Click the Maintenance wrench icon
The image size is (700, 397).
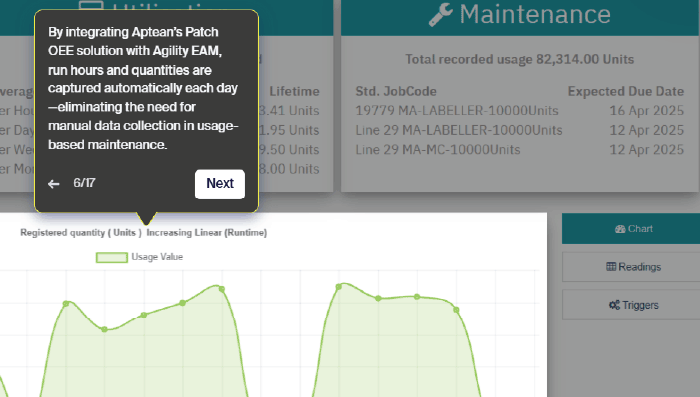point(441,14)
